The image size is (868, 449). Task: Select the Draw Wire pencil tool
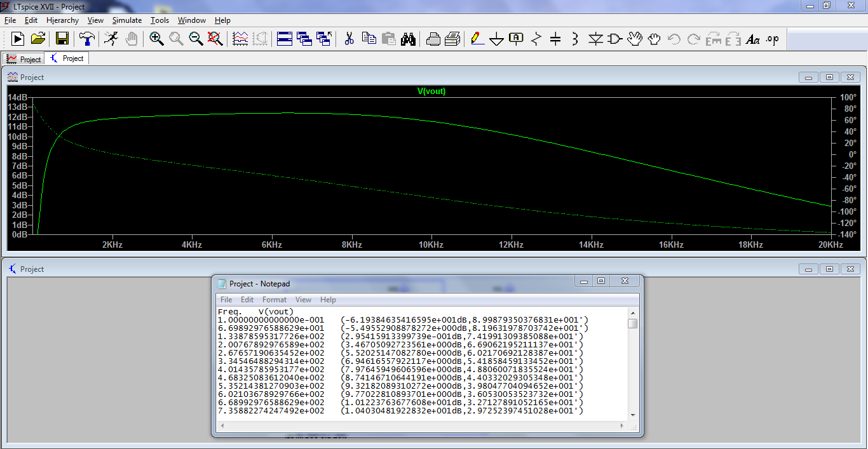(x=477, y=39)
